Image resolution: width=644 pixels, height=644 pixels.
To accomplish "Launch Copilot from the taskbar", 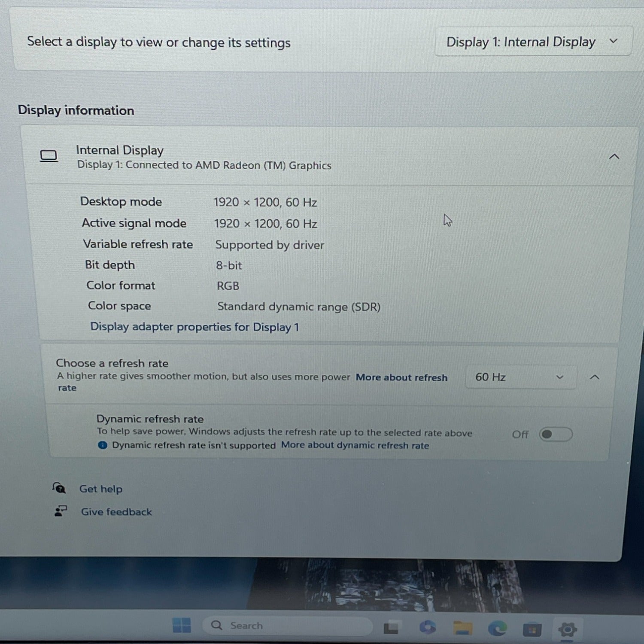I will pos(427,628).
